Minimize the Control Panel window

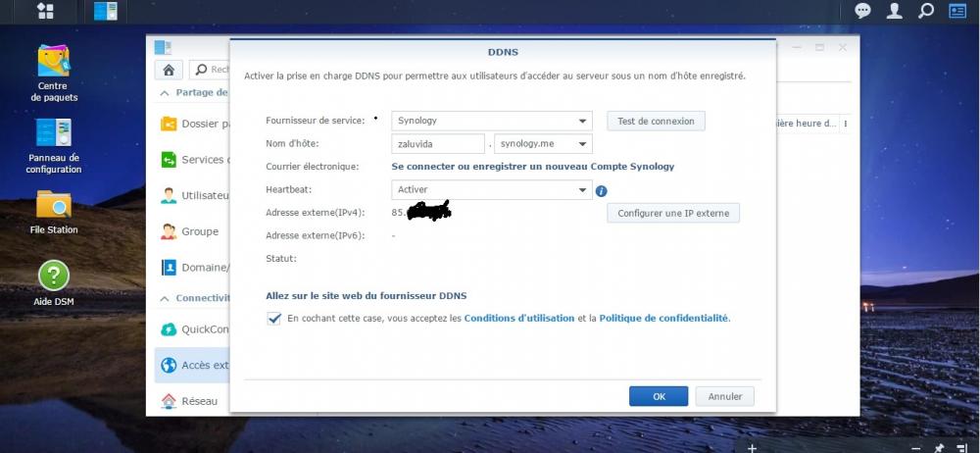[796, 47]
